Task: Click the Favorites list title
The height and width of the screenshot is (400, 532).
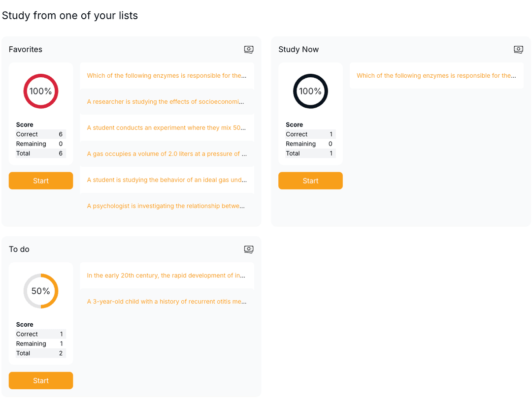Action: [26, 49]
